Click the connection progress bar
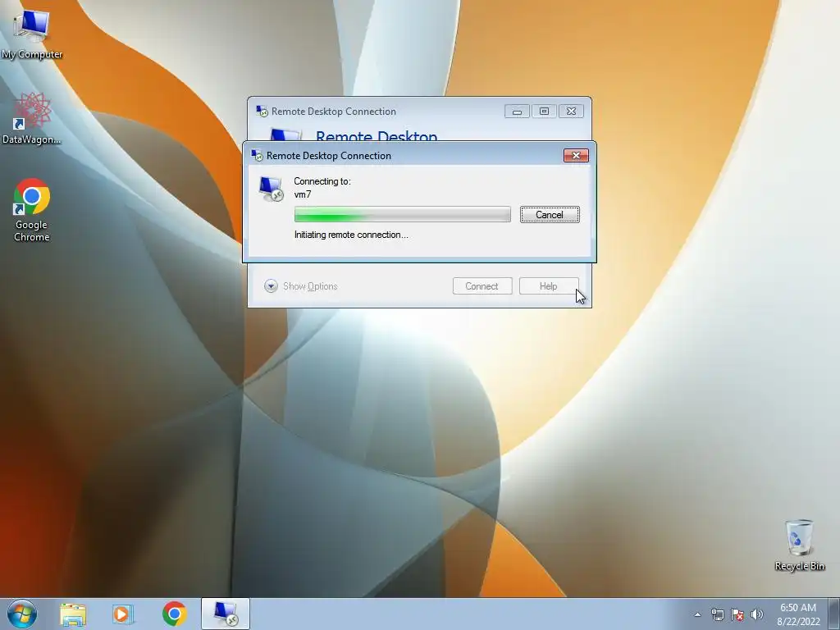The image size is (840, 630). pyautogui.click(x=402, y=214)
